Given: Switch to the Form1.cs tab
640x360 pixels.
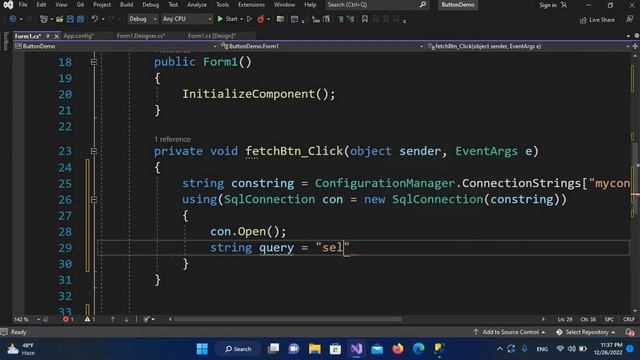Looking at the screenshot, I should [x=28, y=36].
